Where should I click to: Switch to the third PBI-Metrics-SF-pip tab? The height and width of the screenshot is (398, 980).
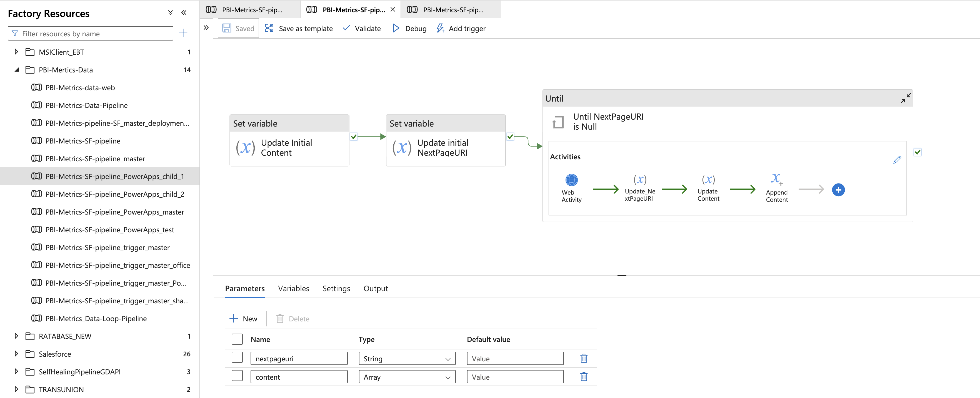tap(451, 9)
